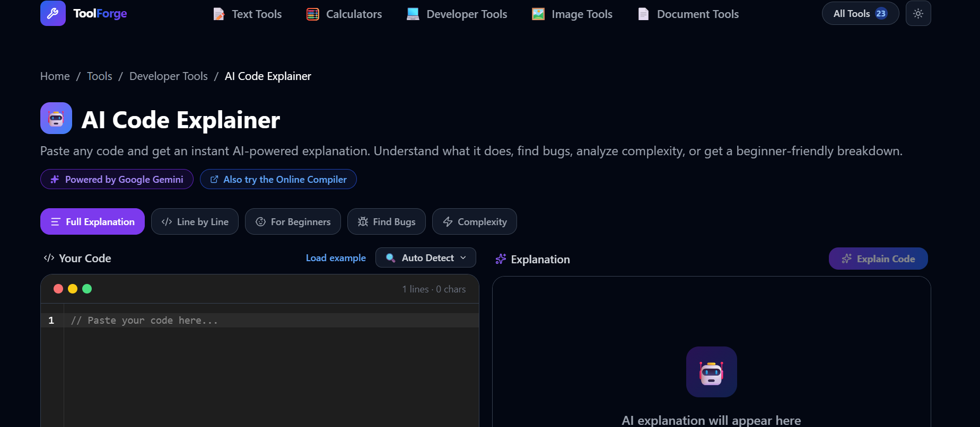Click the yellow dot in the editor header
Viewport: 980px width, 427px height.
click(x=73, y=289)
